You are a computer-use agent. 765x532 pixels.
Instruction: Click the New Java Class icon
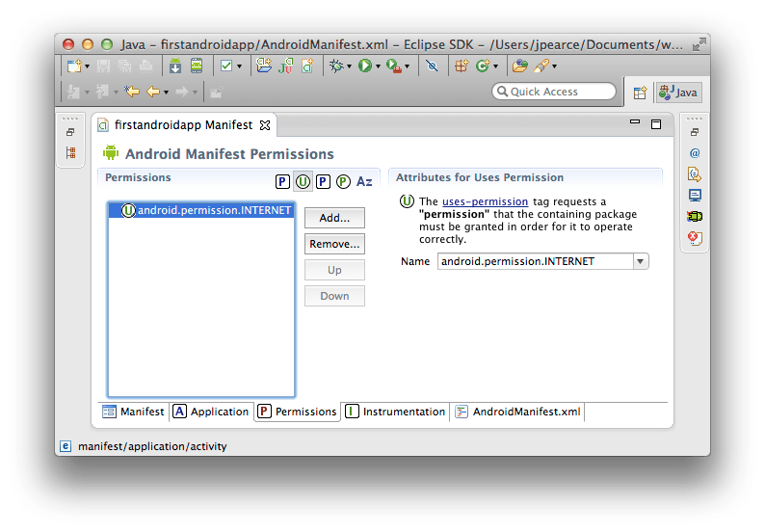pos(483,66)
